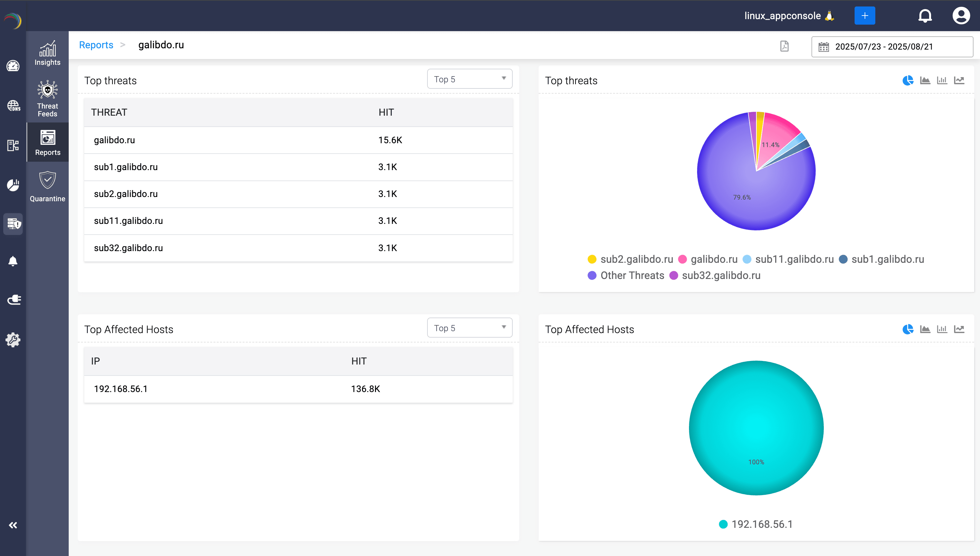Open the 2025/07/23 - 2025/08/21 date picker

click(x=892, y=47)
